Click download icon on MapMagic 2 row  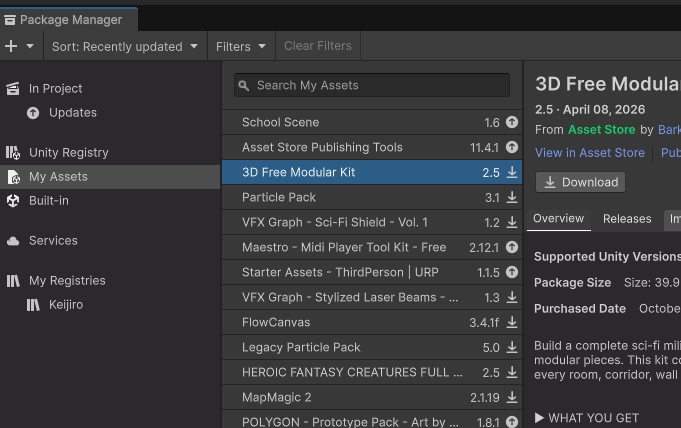[512, 397]
